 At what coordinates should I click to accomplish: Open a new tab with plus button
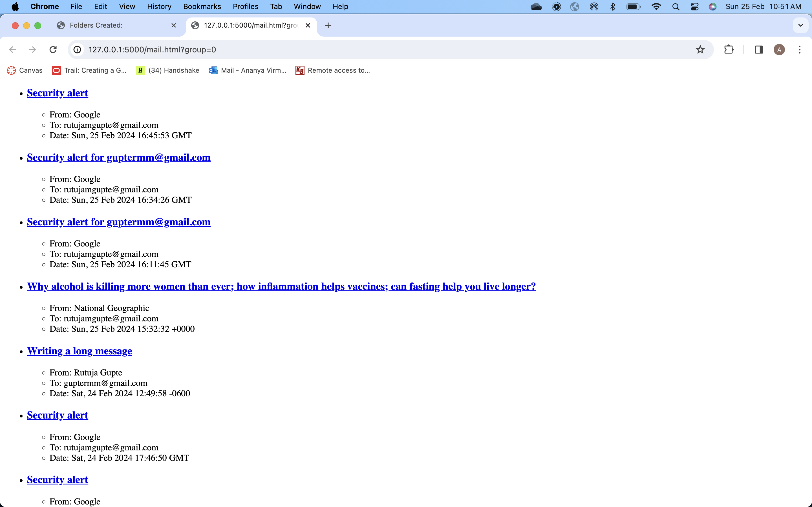328,25
